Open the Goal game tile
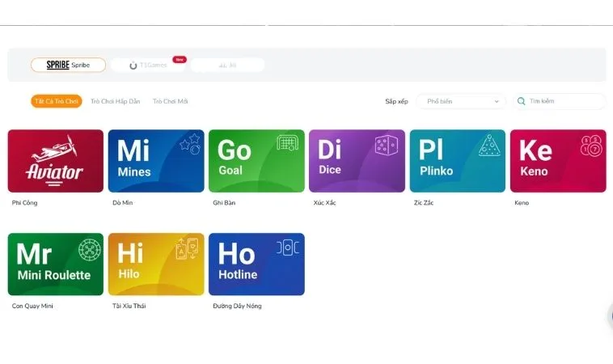The image size is (613, 364). click(256, 161)
